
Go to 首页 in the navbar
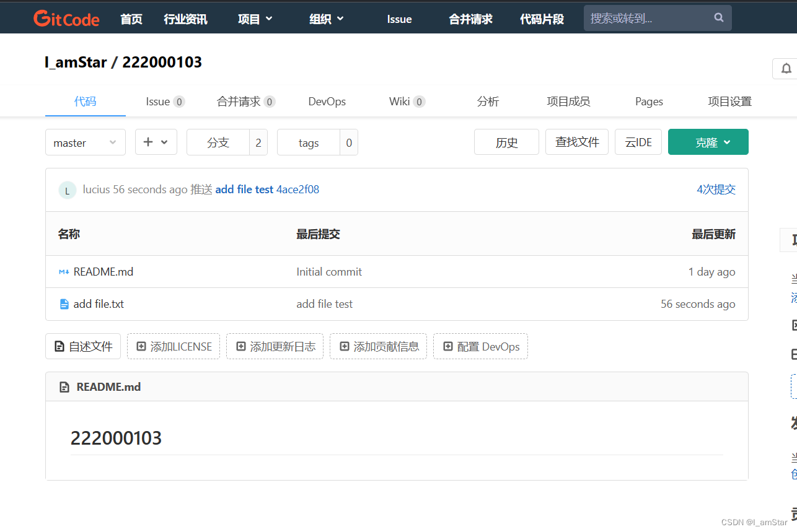tap(131, 19)
